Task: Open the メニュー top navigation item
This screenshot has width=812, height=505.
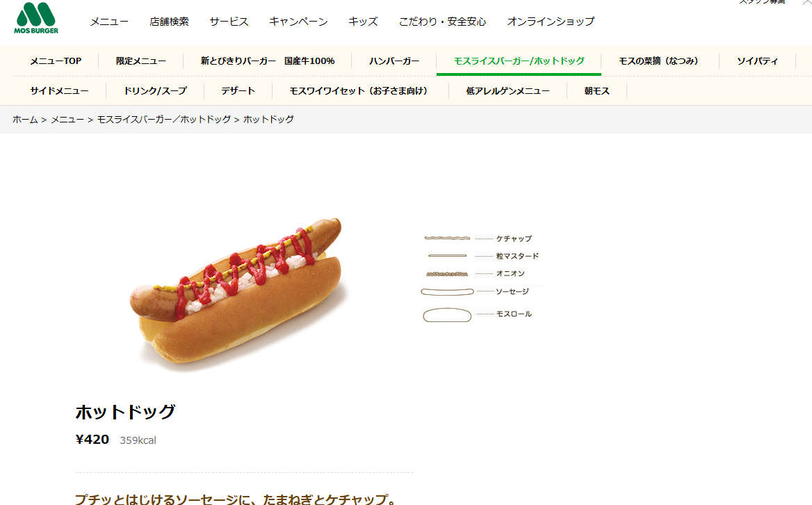Action: pos(109,22)
